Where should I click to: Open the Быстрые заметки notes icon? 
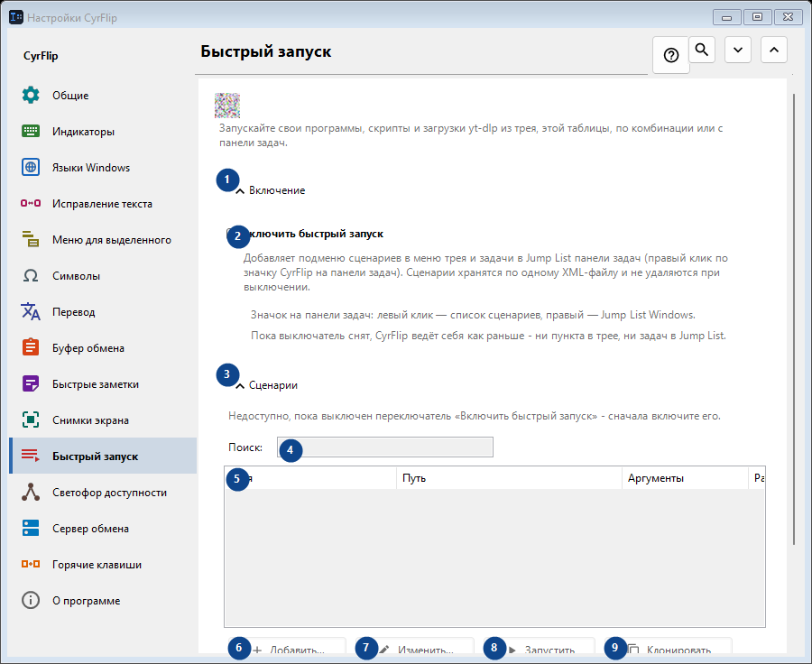click(31, 383)
